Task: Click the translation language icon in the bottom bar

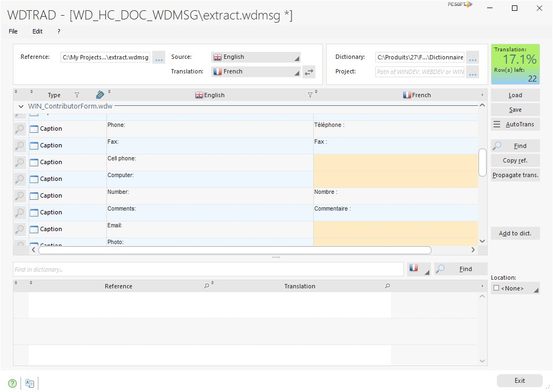Action: click(x=30, y=383)
